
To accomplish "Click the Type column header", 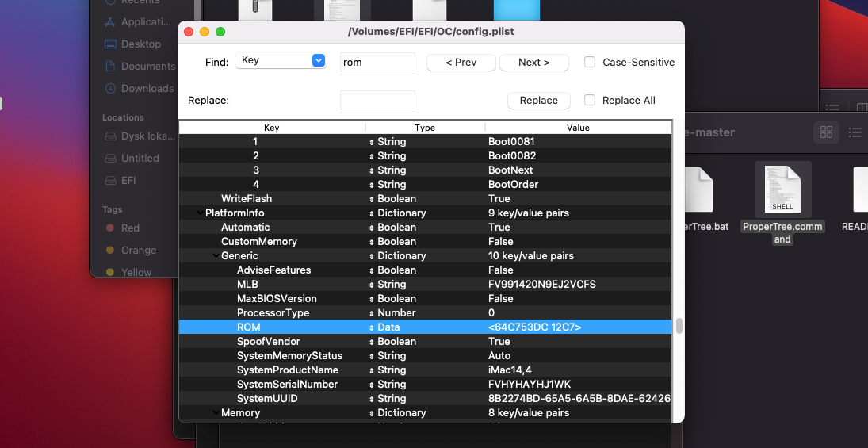I will click(425, 128).
